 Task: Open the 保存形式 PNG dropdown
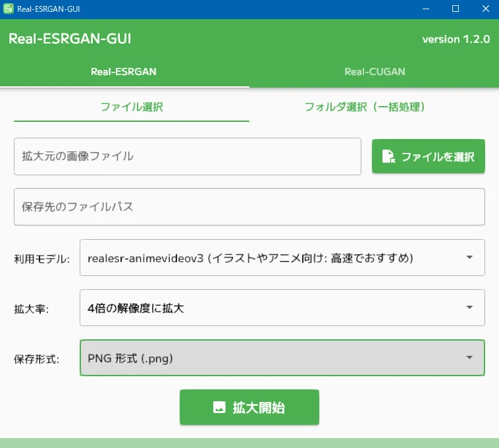click(282, 358)
